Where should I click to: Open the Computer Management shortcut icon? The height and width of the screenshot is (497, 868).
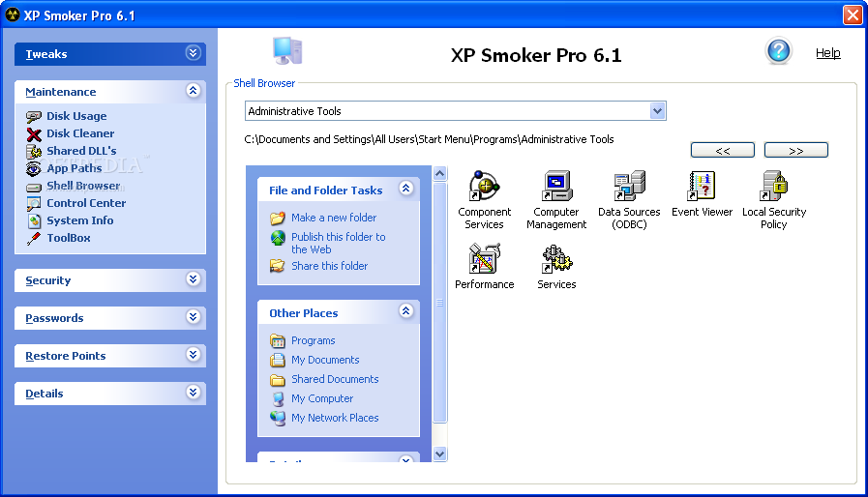tap(556, 186)
